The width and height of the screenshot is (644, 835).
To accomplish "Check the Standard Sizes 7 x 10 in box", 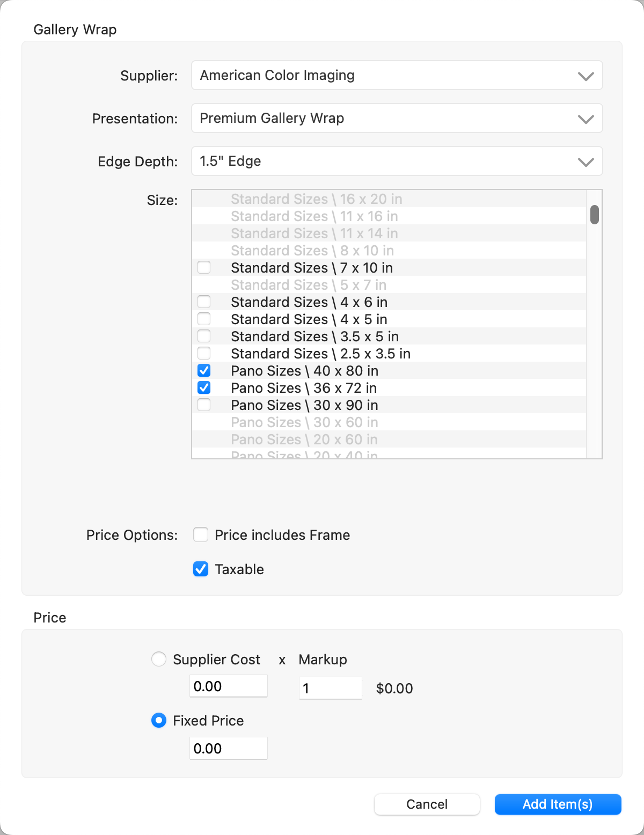I will pos(204,267).
